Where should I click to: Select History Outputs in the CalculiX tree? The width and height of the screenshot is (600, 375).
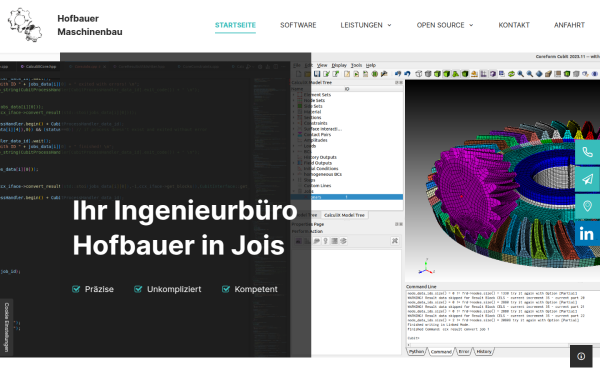320,157
